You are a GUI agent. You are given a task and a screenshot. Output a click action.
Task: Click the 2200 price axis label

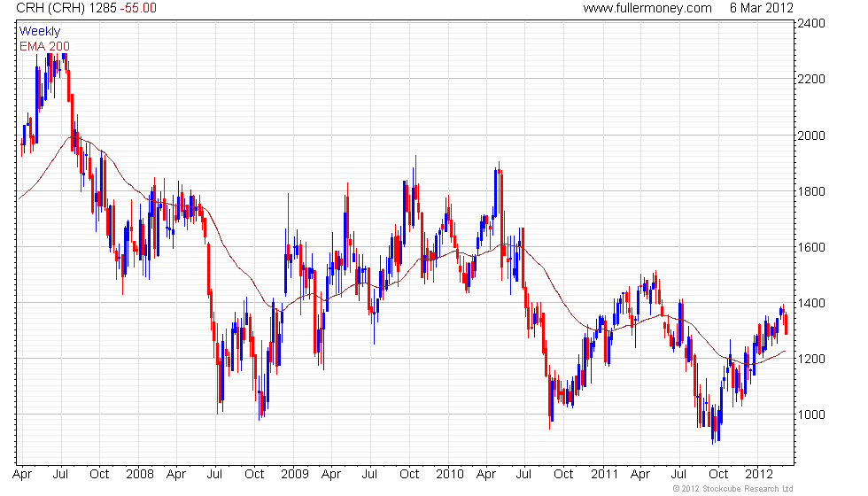point(811,79)
